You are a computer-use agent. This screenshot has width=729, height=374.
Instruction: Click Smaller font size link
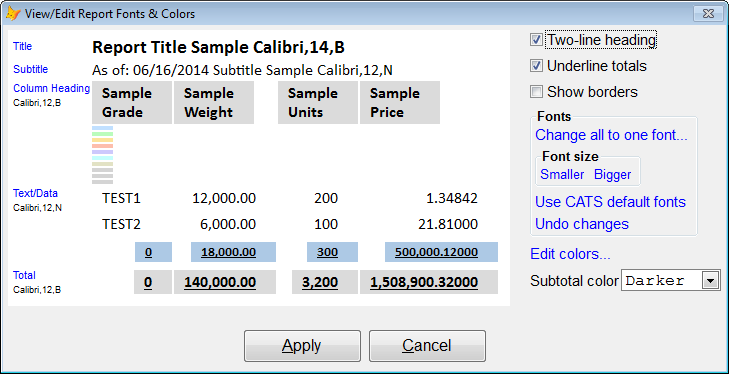(x=562, y=175)
